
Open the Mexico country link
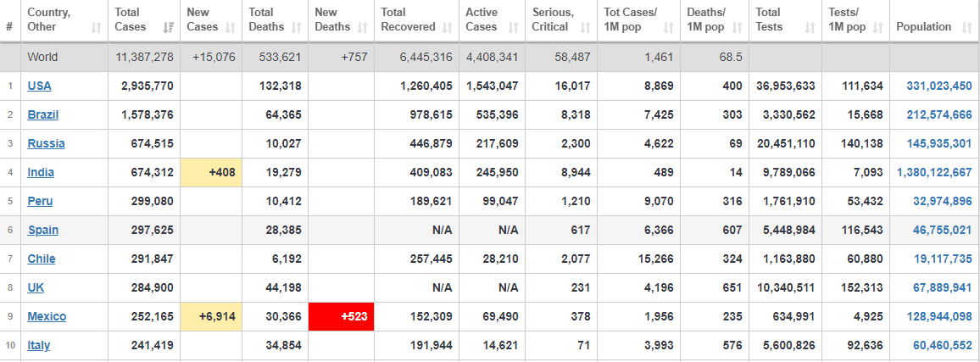[x=47, y=316]
